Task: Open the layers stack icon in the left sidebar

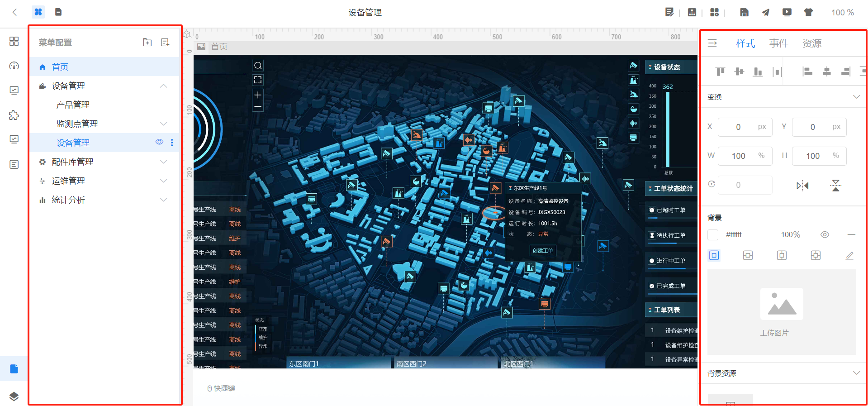Action: pyautogui.click(x=14, y=396)
